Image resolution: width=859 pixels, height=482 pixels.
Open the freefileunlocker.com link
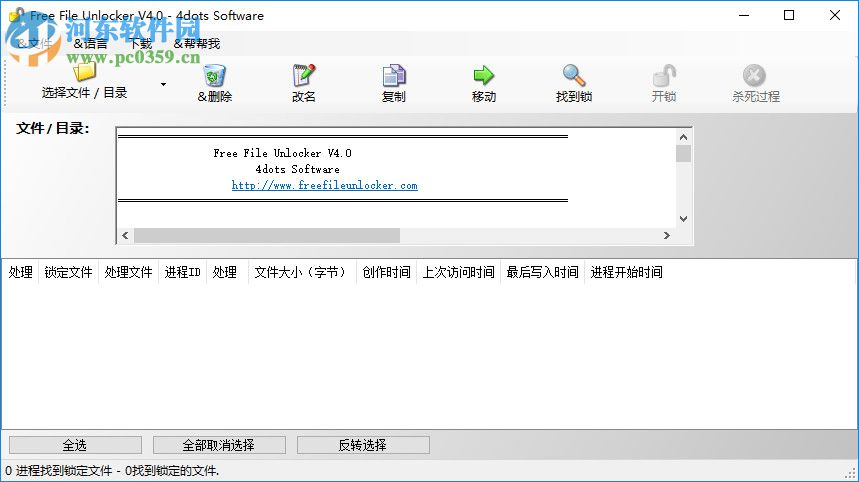(x=324, y=185)
